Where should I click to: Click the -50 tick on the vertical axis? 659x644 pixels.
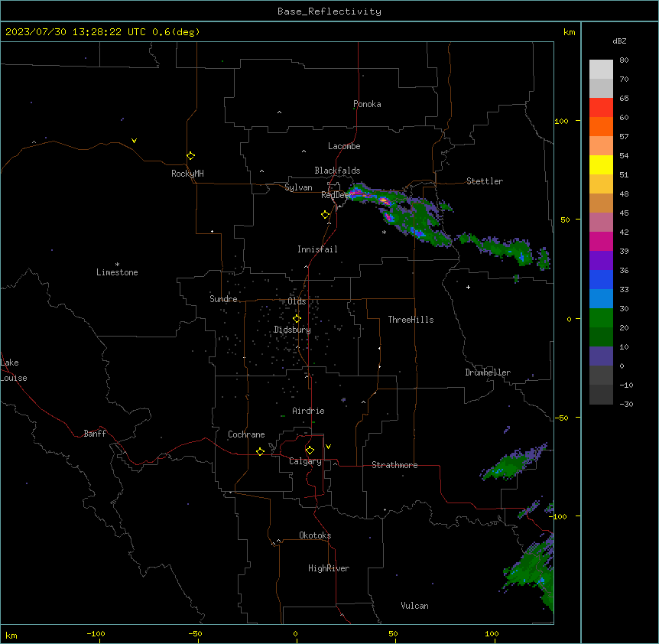(561, 418)
